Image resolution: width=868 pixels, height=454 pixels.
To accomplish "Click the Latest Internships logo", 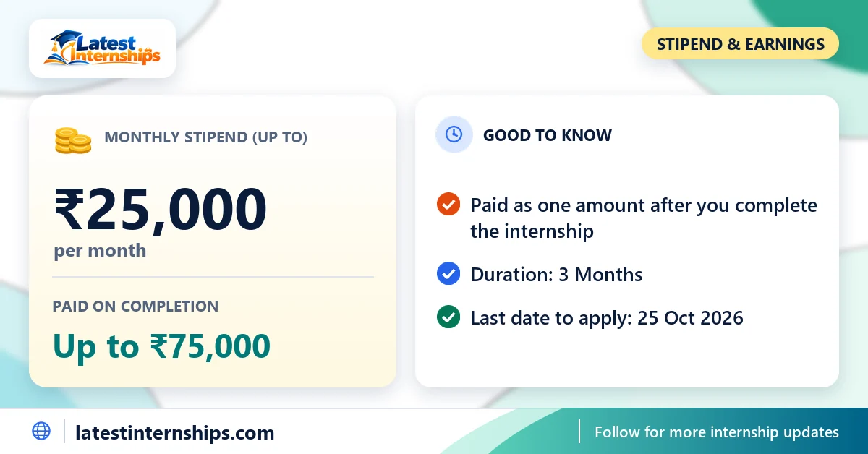I will pos(102,48).
